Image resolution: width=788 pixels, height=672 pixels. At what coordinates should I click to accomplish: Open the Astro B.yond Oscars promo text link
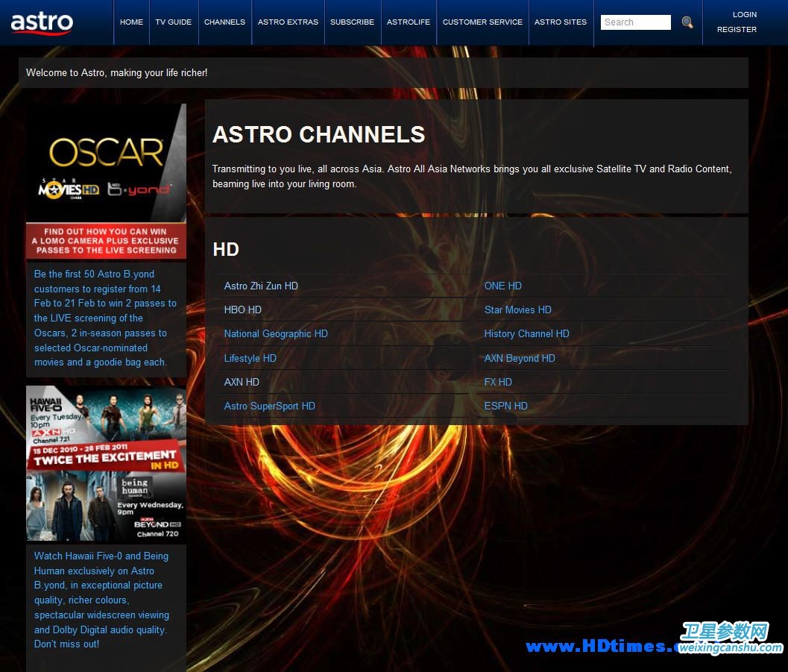[105, 318]
